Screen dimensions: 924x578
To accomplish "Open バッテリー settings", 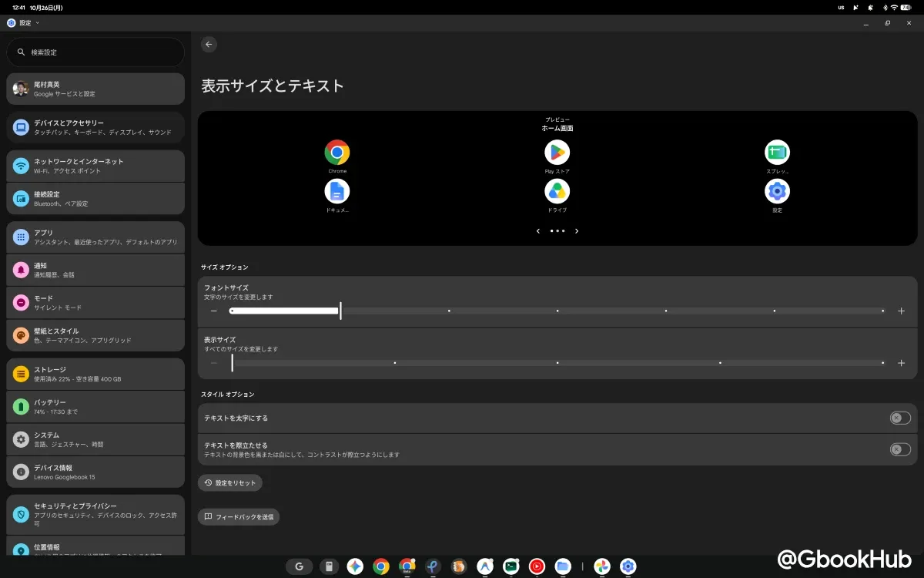I will coord(95,407).
